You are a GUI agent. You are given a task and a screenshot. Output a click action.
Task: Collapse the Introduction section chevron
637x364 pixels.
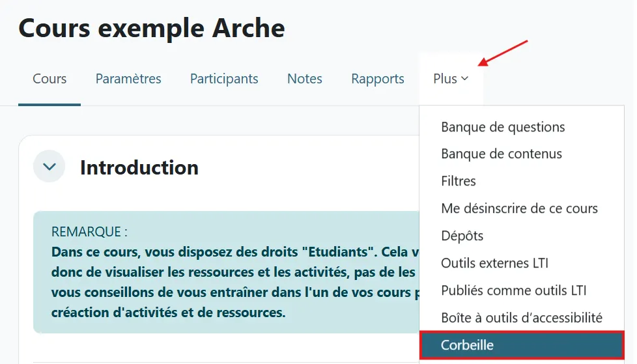tap(49, 166)
